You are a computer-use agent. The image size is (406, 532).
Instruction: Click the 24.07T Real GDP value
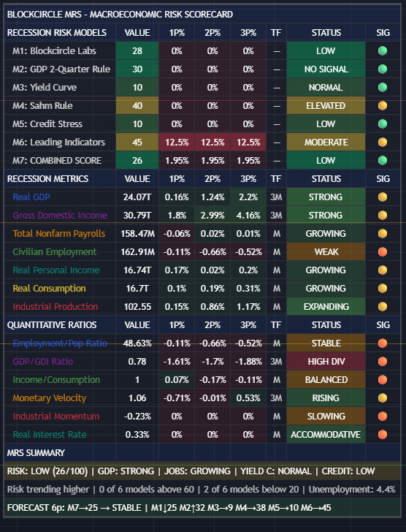[x=137, y=197]
